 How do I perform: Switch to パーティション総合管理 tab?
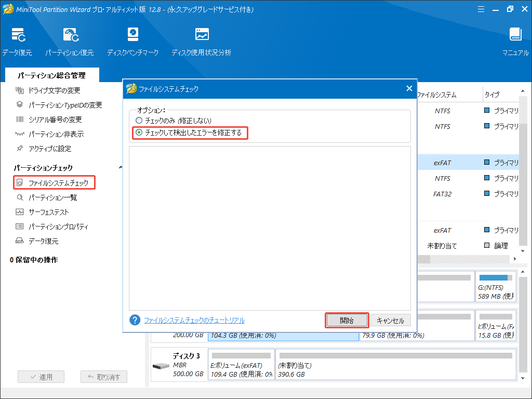point(52,75)
